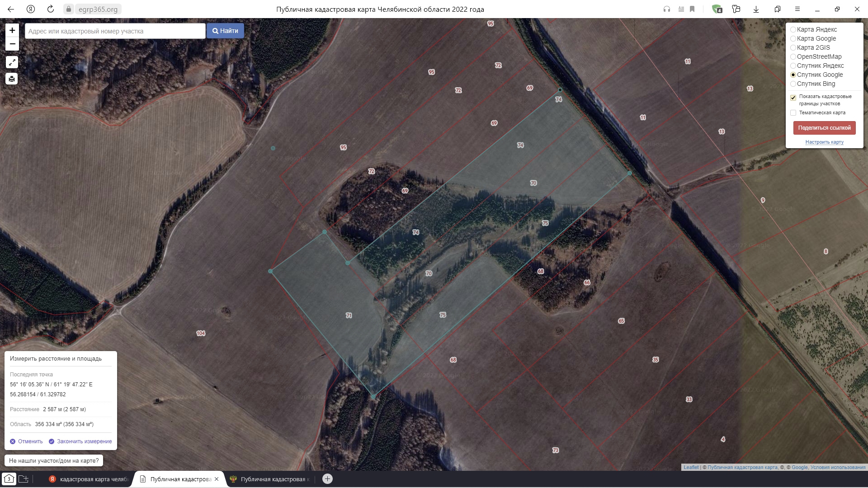Open browser hamburger menu
The width and height of the screenshot is (868, 488).
[797, 9]
